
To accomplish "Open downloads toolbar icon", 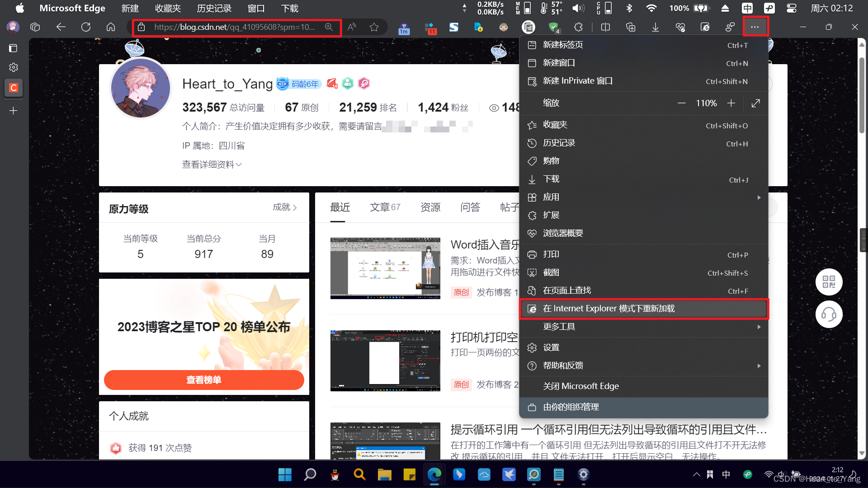I will pyautogui.click(x=655, y=27).
